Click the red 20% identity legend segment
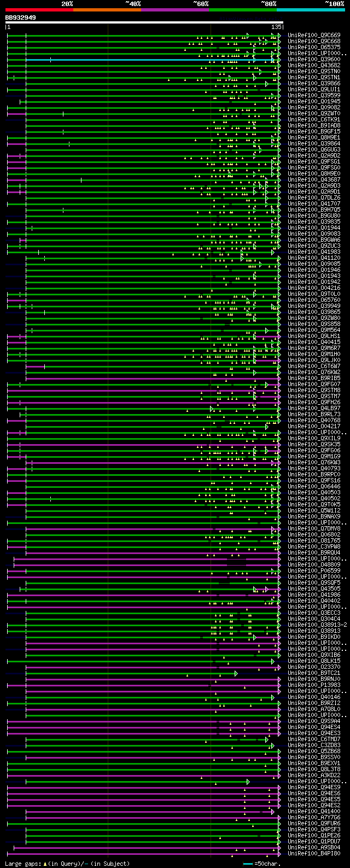This screenshot has width=350, height=868. (x=39, y=10)
